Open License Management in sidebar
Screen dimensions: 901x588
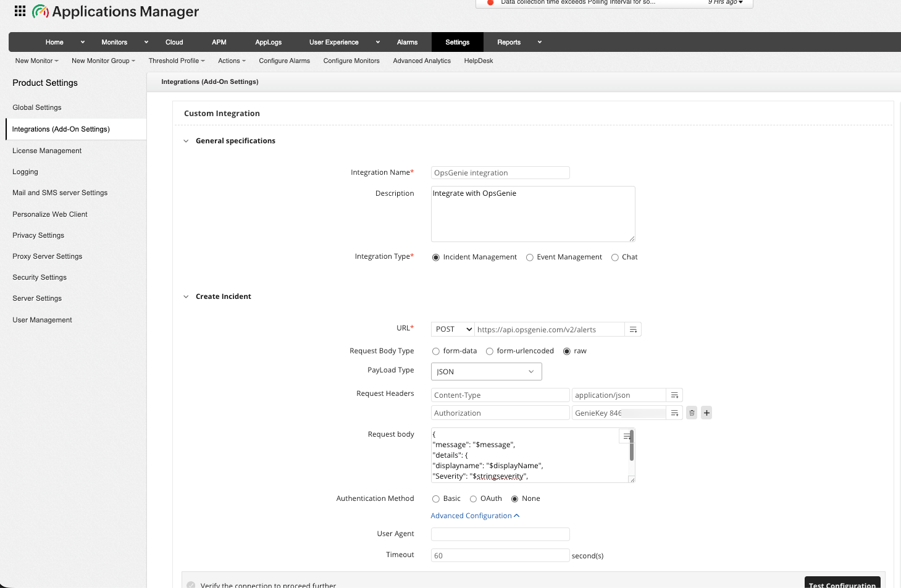coord(47,151)
